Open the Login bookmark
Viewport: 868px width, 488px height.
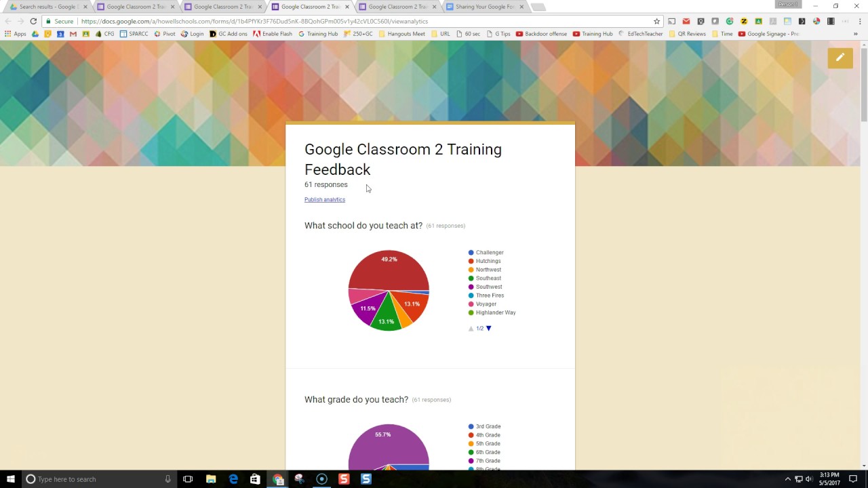point(193,34)
